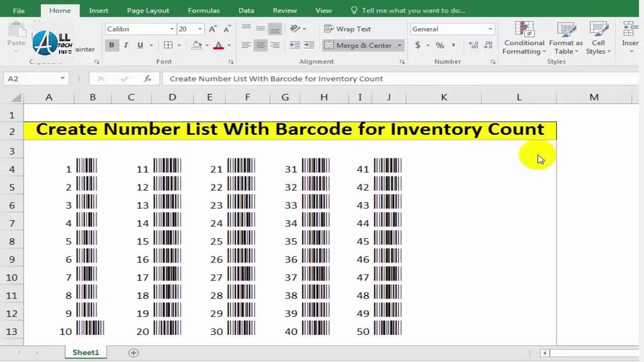Open Merge & Center dropdown arrow
This screenshot has width=644, height=362.
(399, 45)
